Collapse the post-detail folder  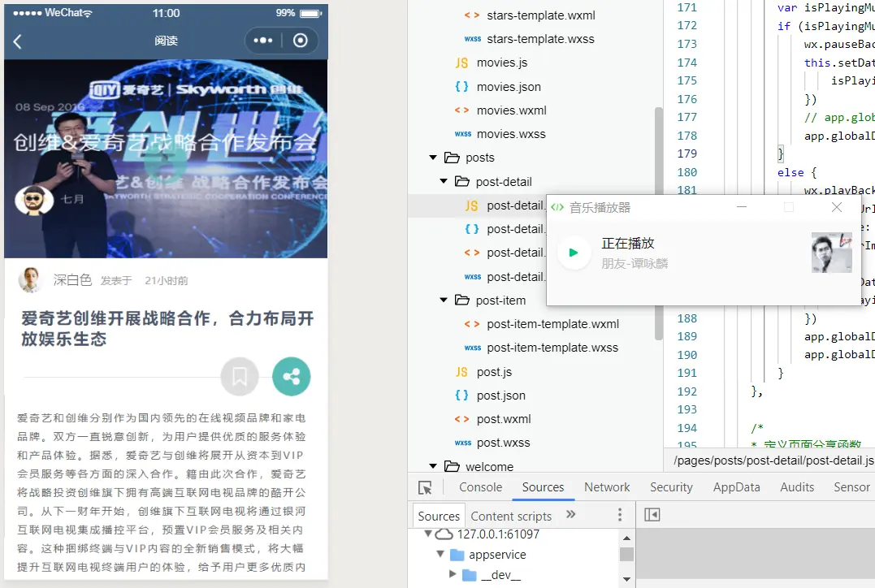[444, 181]
